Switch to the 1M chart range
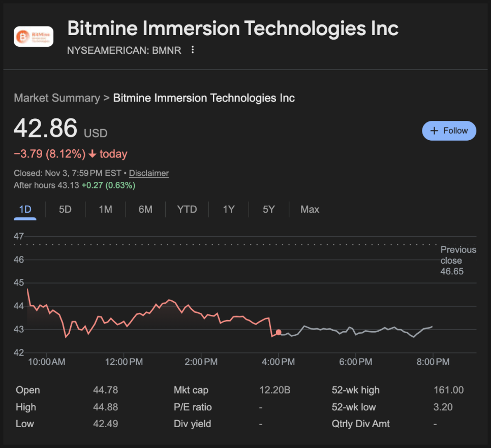 point(105,209)
